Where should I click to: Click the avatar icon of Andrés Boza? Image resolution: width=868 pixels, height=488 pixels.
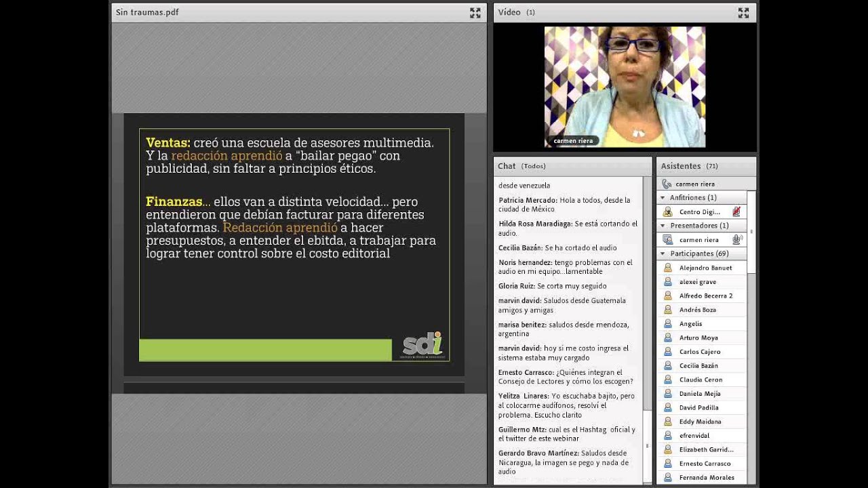click(x=667, y=310)
